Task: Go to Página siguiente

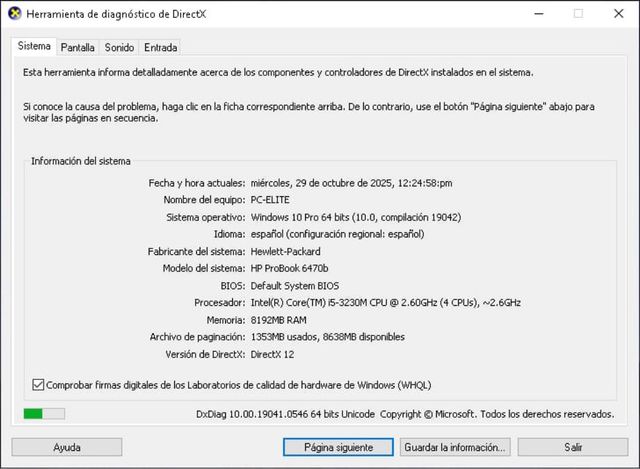Action: coord(338,447)
